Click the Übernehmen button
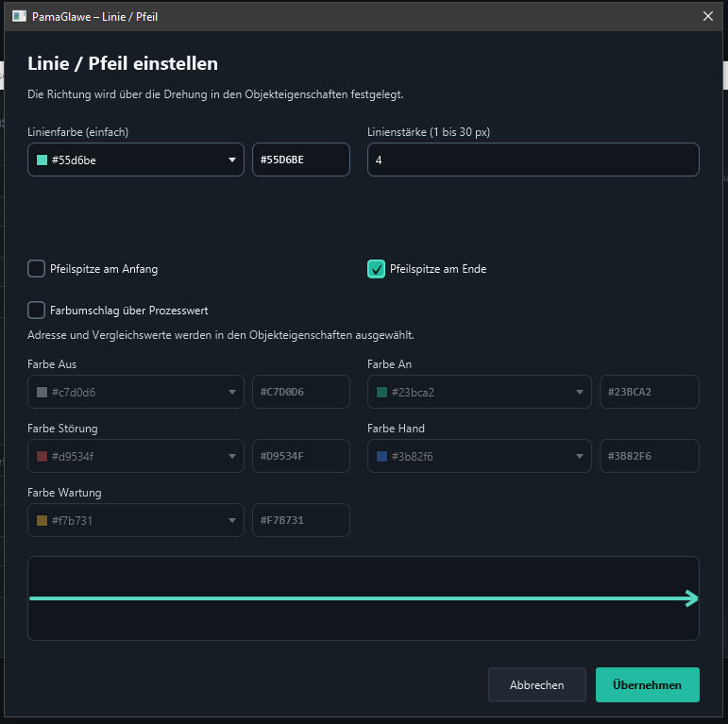Viewport: 728px width, 724px height. (647, 684)
